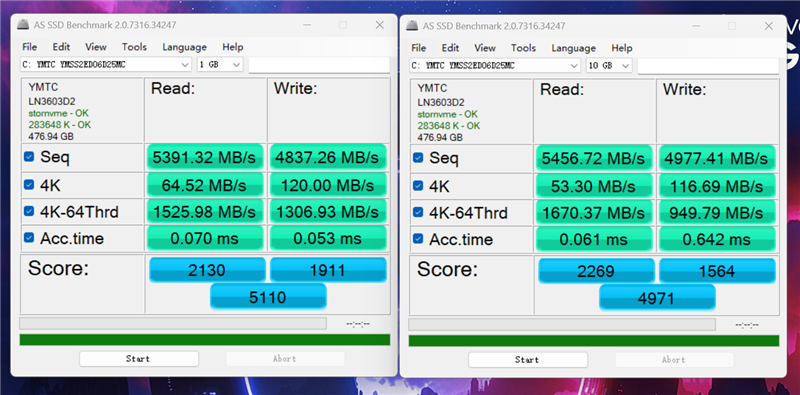
Task: Open Help menu in right window
Action: [621, 48]
